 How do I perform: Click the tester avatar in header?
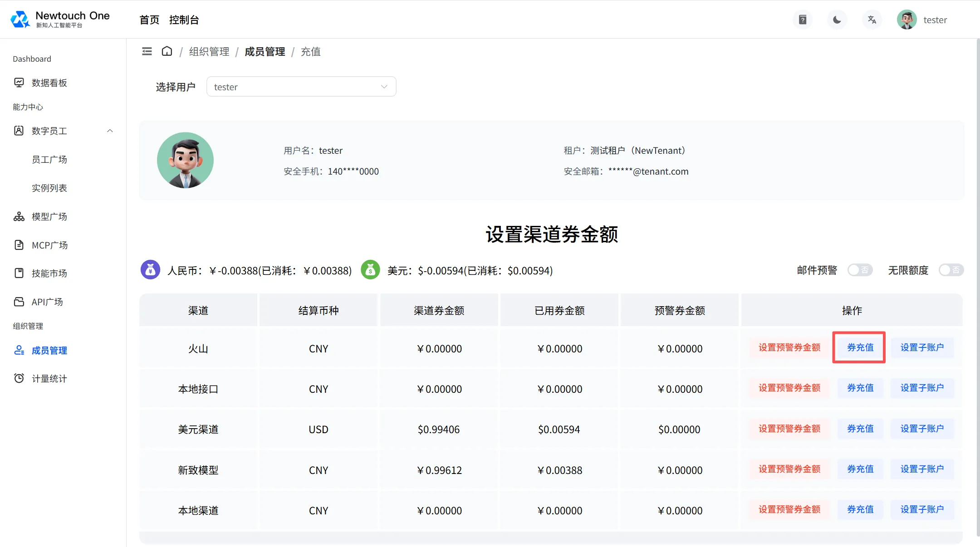(x=907, y=20)
